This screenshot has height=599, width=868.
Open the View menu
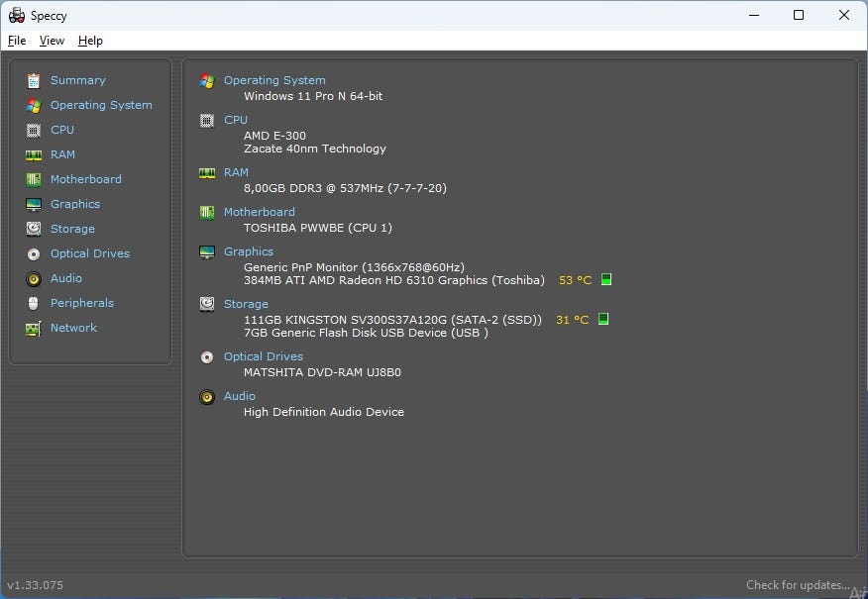52,41
